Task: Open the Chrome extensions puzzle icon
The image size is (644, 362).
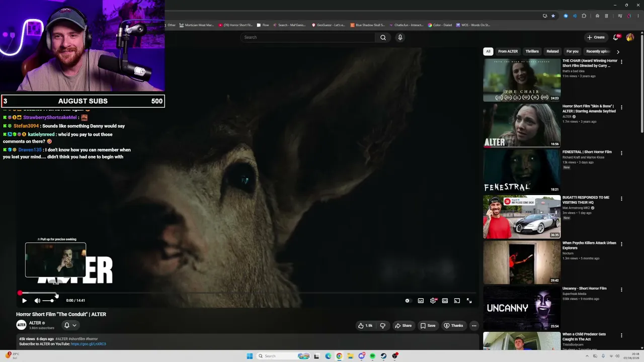Action: (x=584, y=16)
